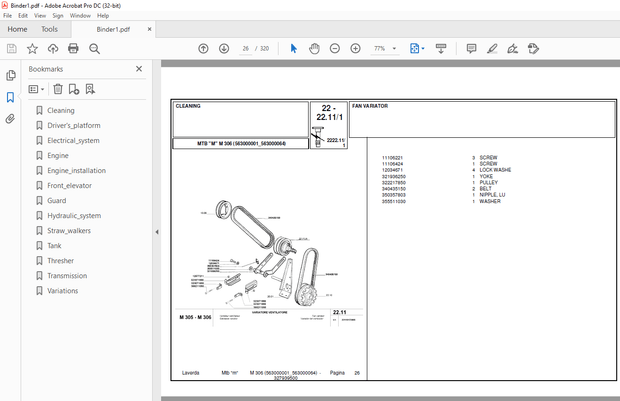Open the Driver's_platform bookmark
620x401 pixels.
click(x=74, y=125)
